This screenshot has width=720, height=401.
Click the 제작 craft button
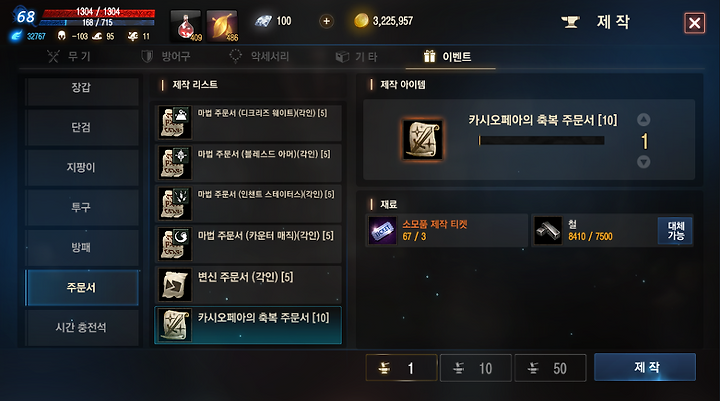tap(645, 367)
